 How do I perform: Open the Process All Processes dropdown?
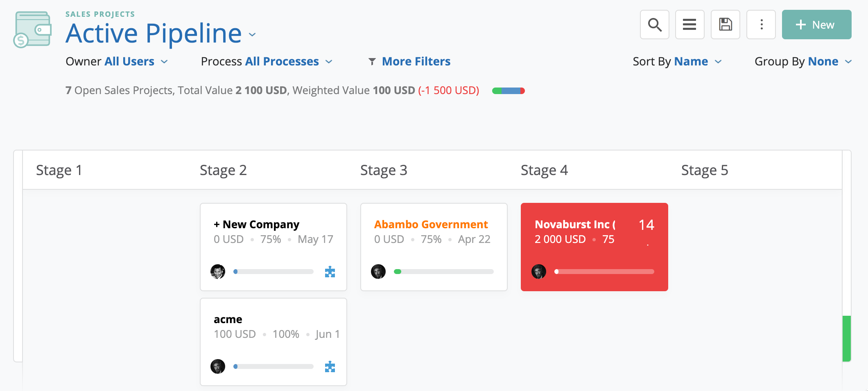(267, 61)
